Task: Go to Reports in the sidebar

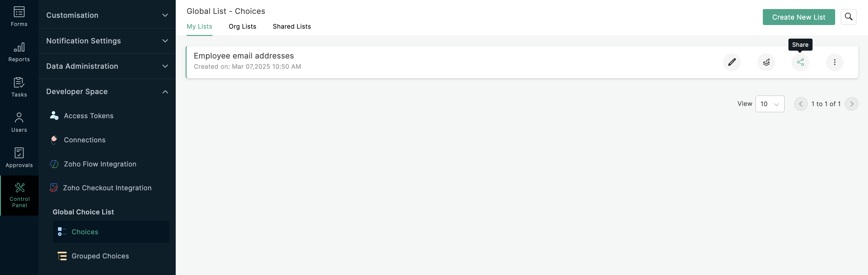Action: point(19,52)
